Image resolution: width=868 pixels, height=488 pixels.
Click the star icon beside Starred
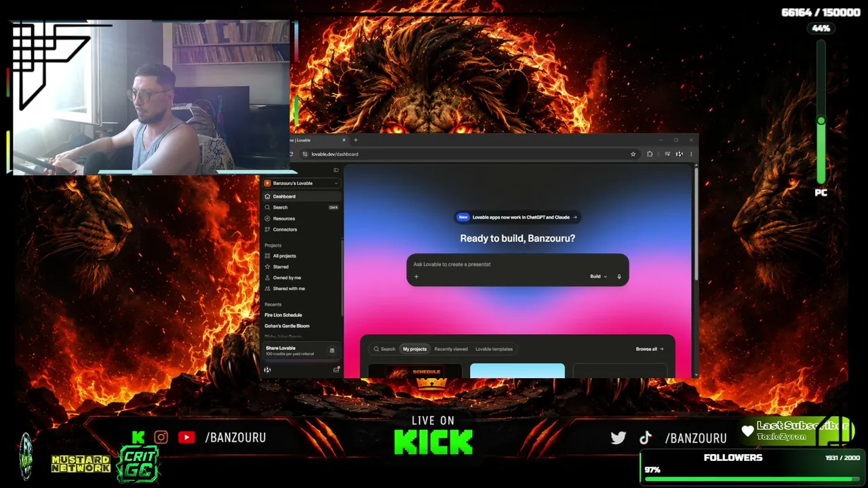point(267,267)
